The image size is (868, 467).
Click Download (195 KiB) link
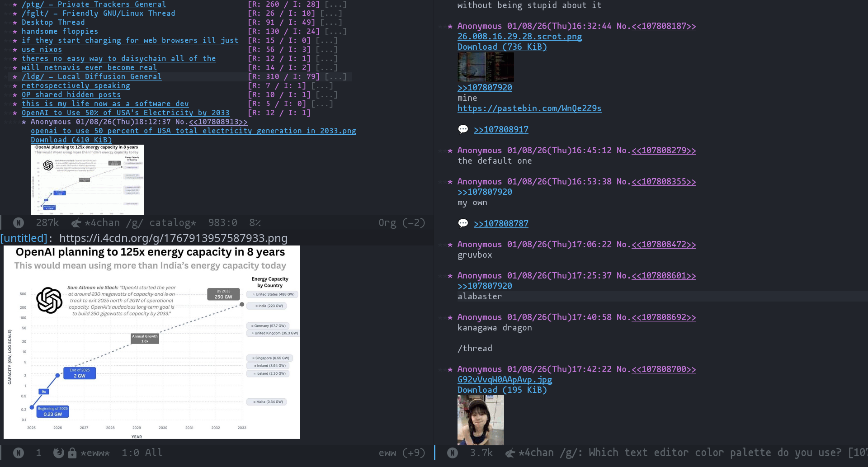(502, 390)
